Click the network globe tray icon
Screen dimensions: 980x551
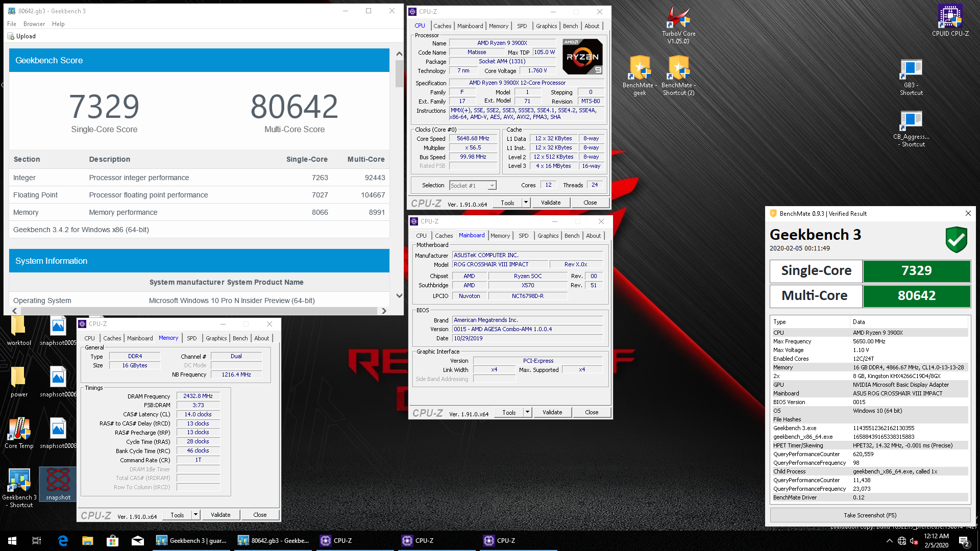click(x=902, y=541)
